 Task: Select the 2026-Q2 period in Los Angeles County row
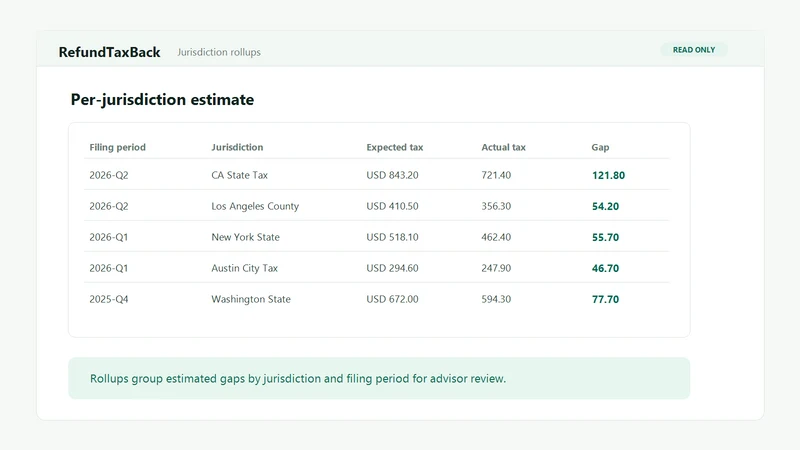(x=109, y=206)
